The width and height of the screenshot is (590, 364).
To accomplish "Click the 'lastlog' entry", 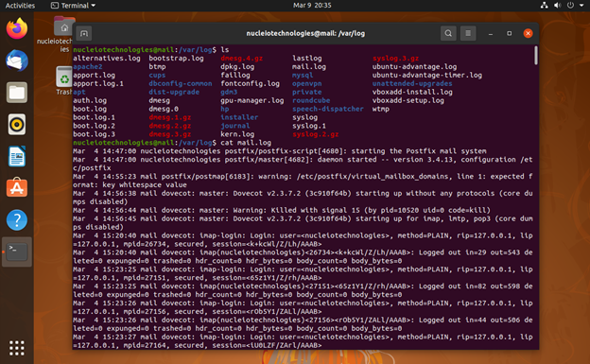I will (307, 59).
